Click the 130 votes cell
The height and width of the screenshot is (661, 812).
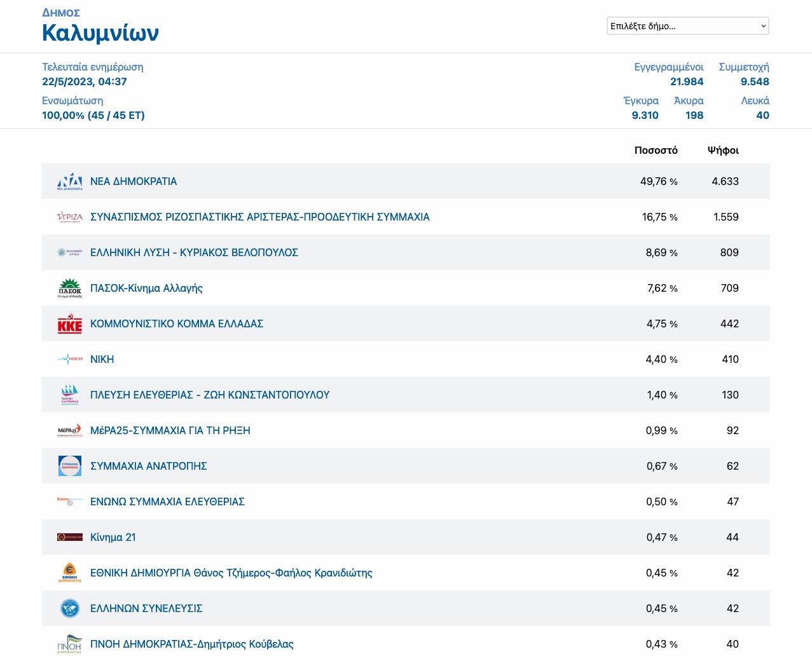tap(730, 395)
